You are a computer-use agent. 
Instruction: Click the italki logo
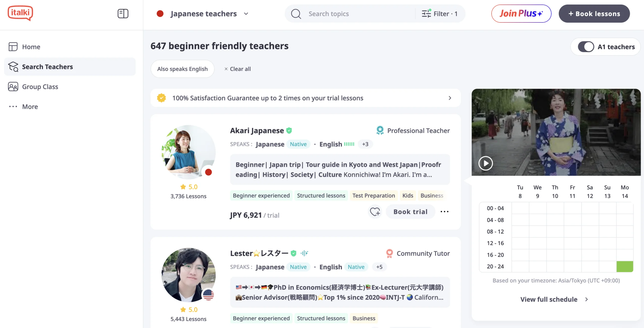point(20,13)
